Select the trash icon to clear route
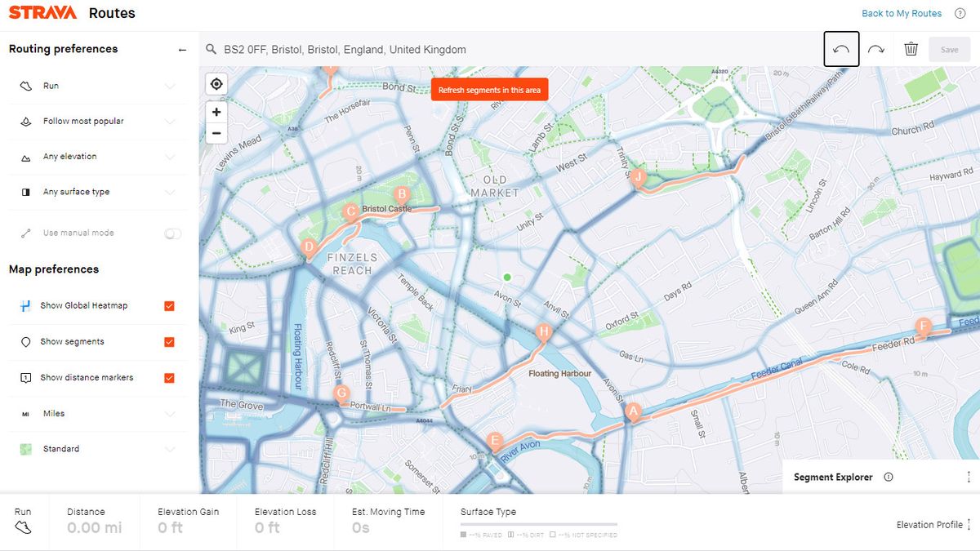Image resolution: width=980 pixels, height=551 pixels. (912, 49)
